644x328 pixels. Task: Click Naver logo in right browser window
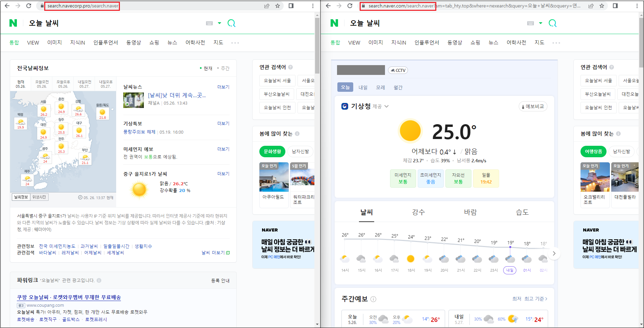[x=334, y=23]
